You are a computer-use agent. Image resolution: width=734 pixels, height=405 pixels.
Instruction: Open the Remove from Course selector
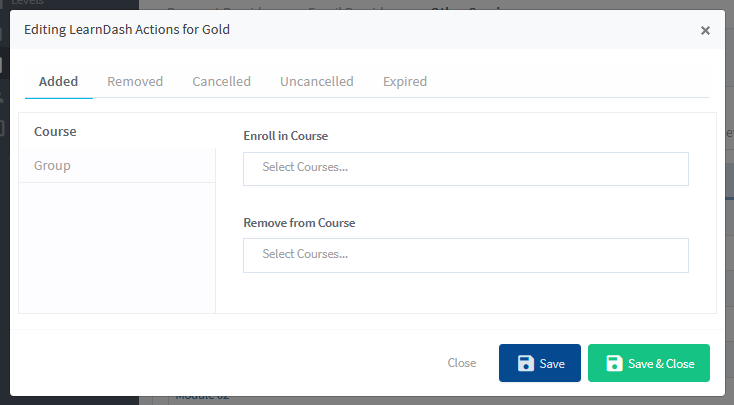[466, 255]
